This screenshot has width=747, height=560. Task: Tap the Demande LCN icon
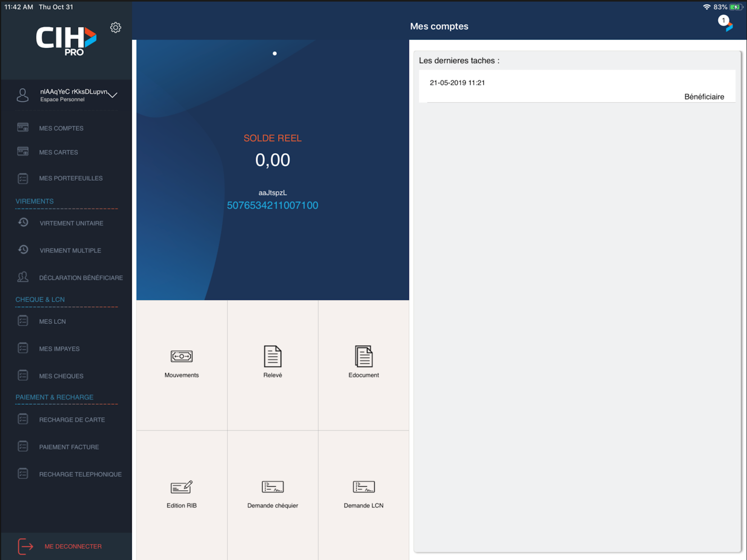point(363,487)
